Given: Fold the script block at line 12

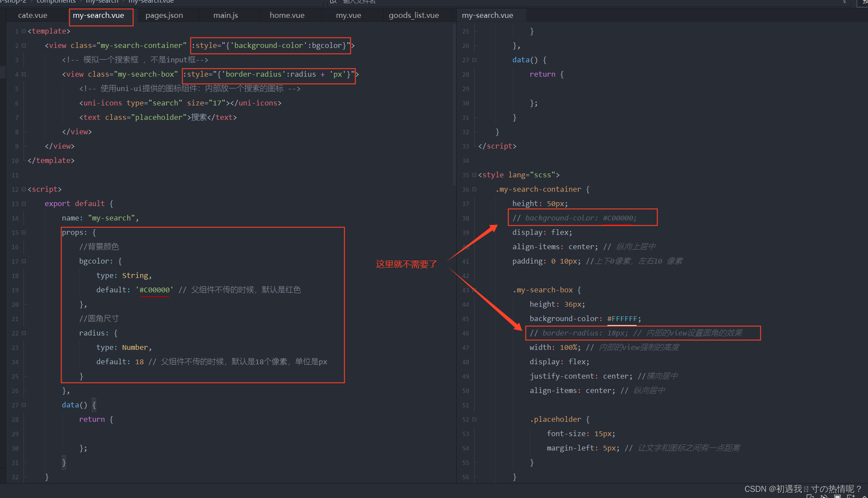Looking at the screenshot, I should [x=24, y=190].
